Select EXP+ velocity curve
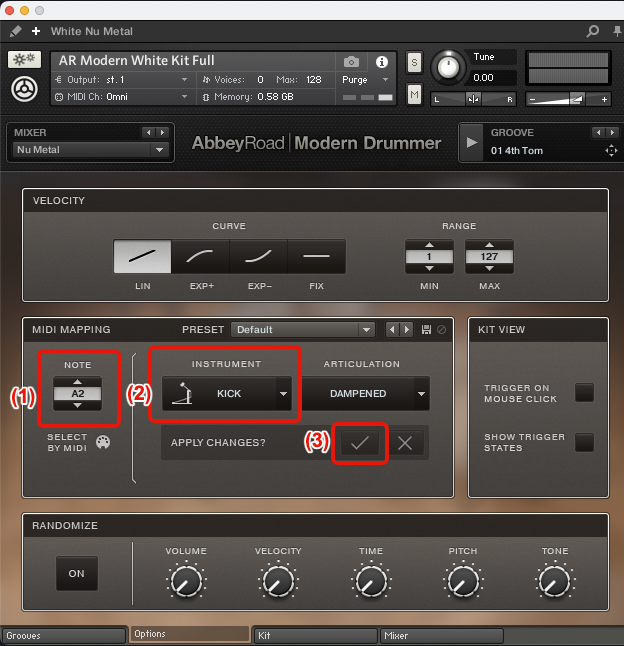Image resolution: width=624 pixels, height=646 pixels. pos(200,256)
